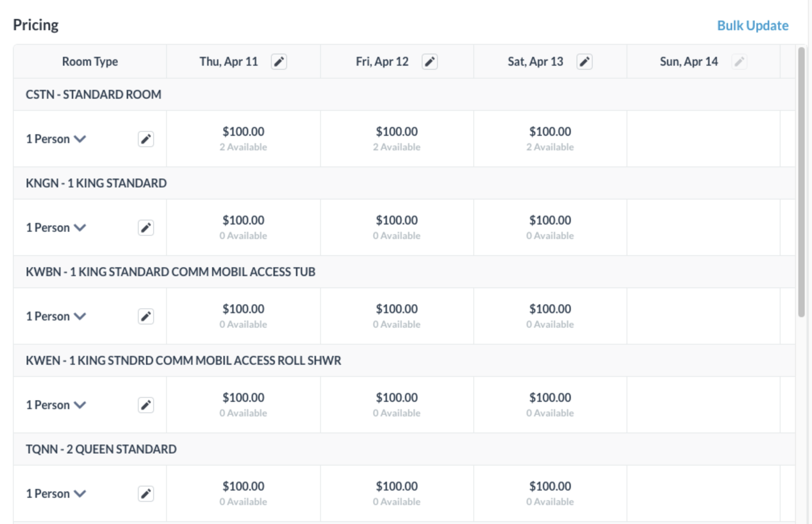This screenshot has height=524, width=812.
Task: Expand the occupancy selector under KNGN 1 King Standard
Action: pyautogui.click(x=56, y=227)
